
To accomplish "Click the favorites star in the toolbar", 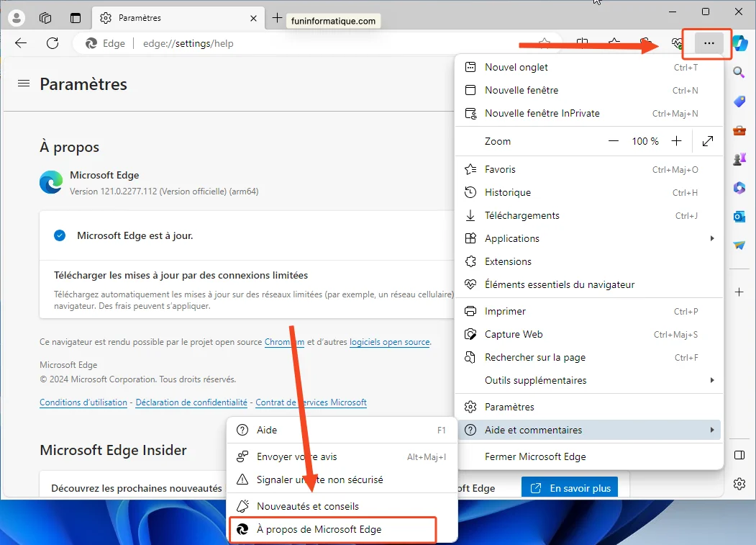I will (x=614, y=43).
